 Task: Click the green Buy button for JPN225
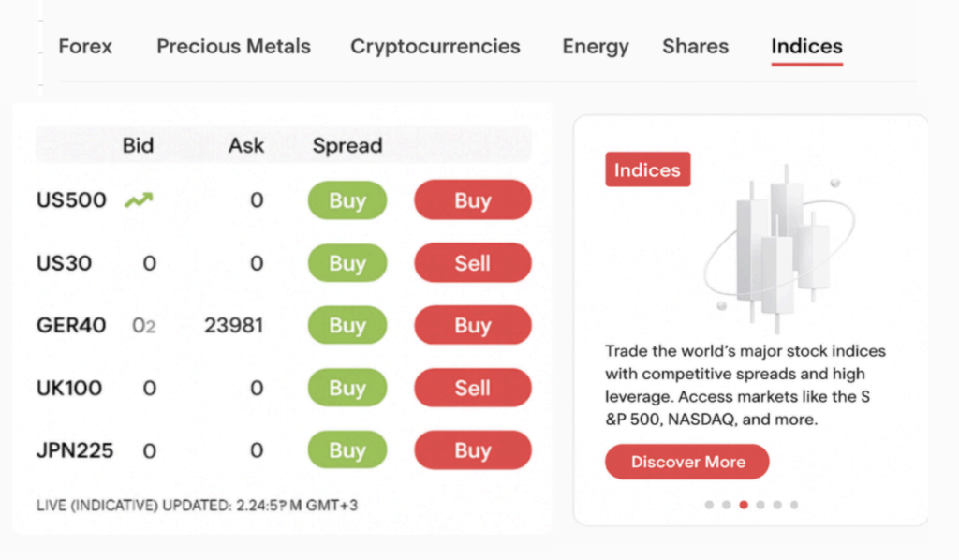[x=347, y=450]
